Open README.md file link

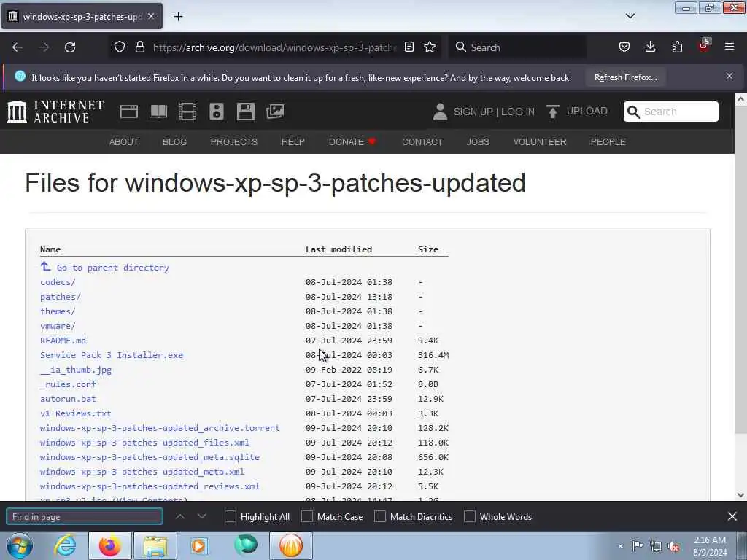(x=63, y=341)
